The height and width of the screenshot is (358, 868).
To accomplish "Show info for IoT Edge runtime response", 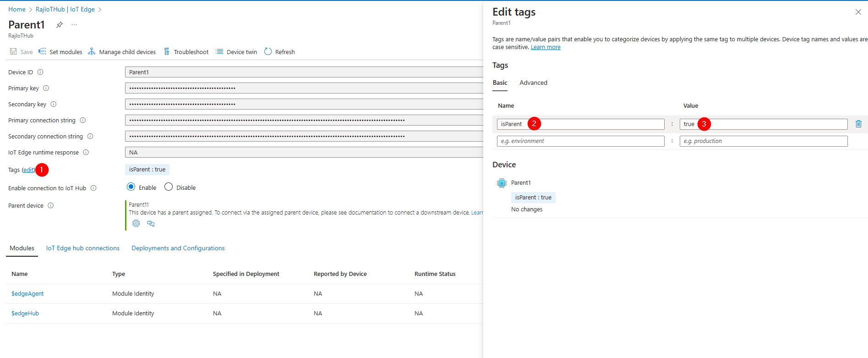I will tap(86, 152).
